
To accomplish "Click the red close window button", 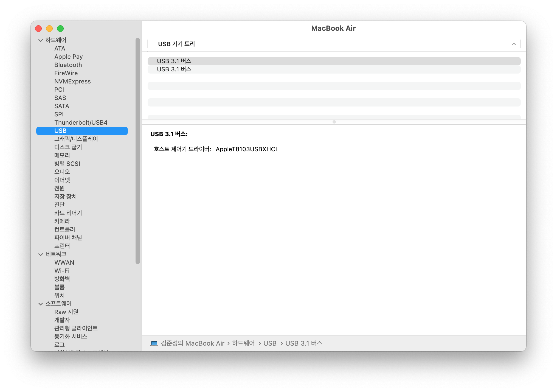I will coord(38,29).
